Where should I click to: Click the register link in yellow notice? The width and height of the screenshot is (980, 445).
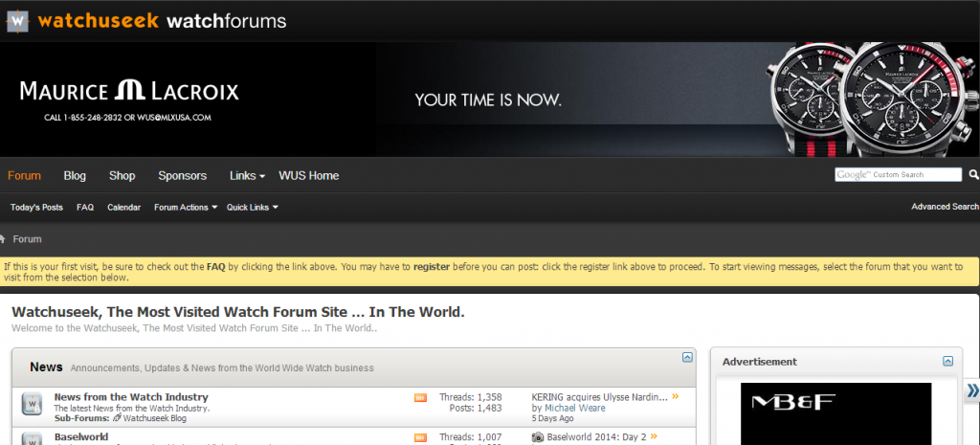pyautogui.click(x=432, y=266)
